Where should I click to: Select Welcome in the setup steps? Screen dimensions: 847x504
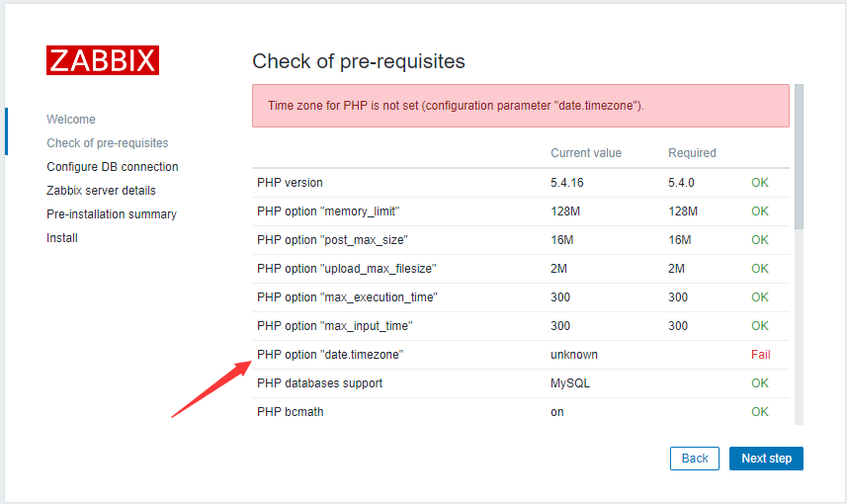point(71,120)
